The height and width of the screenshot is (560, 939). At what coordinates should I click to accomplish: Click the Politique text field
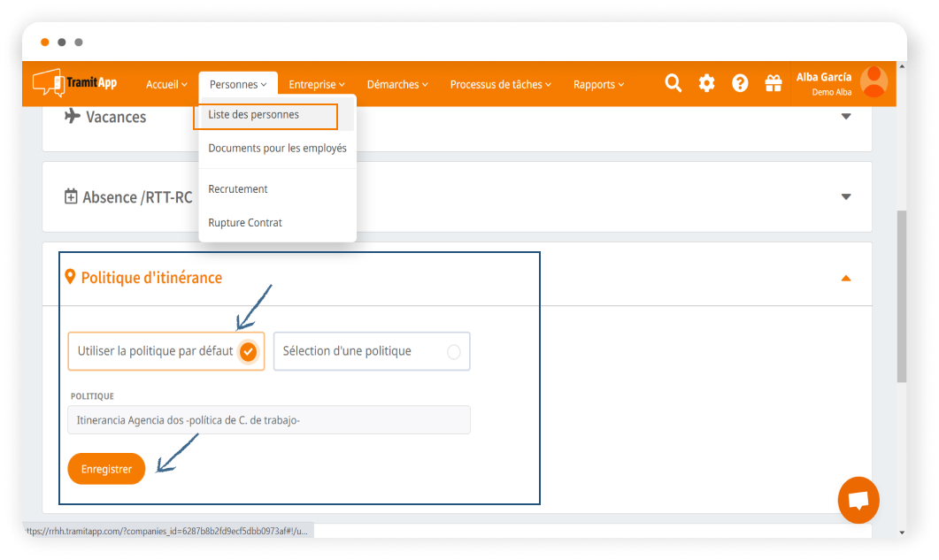[x=268, y=420]
